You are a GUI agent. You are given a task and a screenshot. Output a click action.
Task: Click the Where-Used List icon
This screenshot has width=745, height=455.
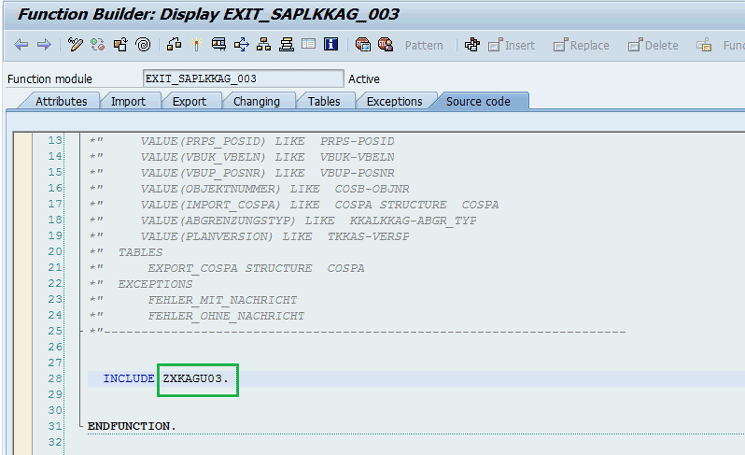pos(241,45)
